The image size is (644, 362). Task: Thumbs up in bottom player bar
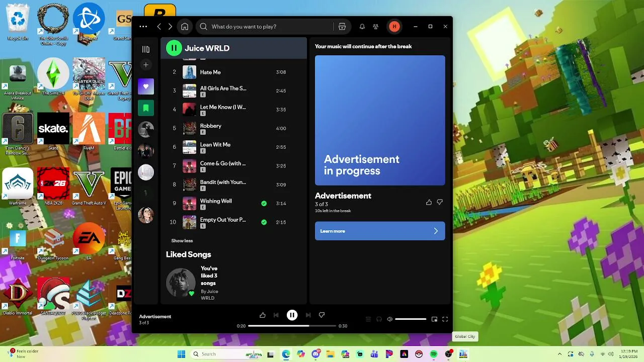tap(263, 315)
